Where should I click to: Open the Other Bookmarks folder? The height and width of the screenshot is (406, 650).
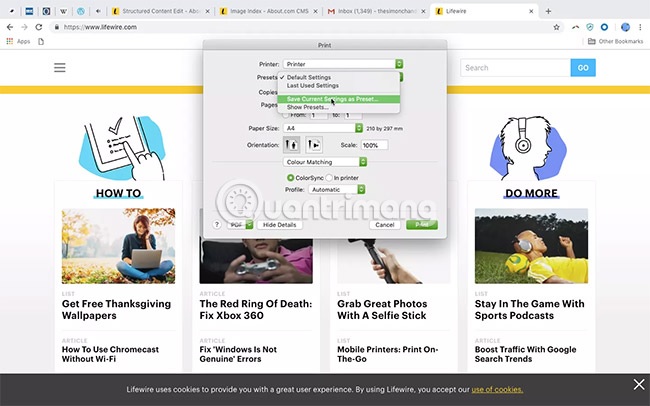click(x=616, y=41)
